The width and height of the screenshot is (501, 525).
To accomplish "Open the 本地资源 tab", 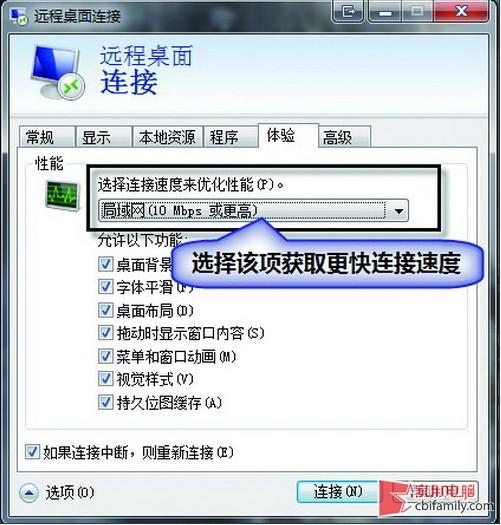I will coord(167,137).
